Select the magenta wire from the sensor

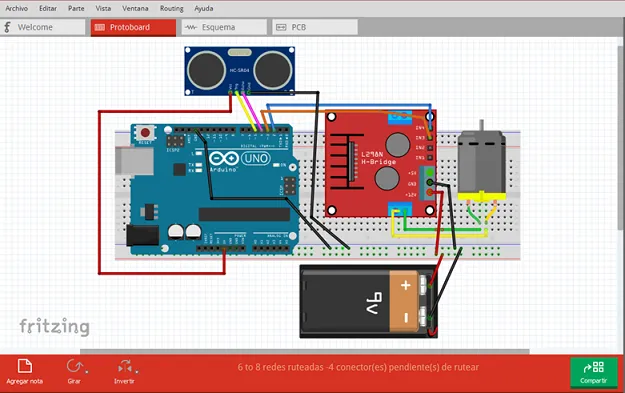[x=253, y=112]
